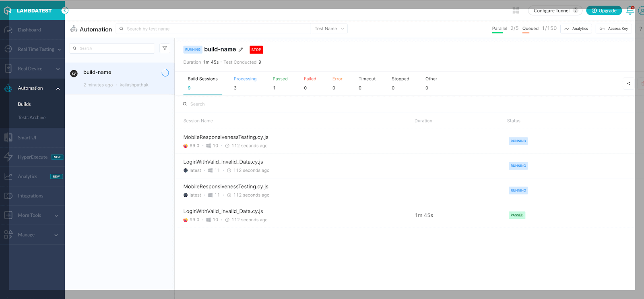Viewport: 644px width, 299px height.
Task: Open the builds filter funnel icon
Action: coord(165,48)
